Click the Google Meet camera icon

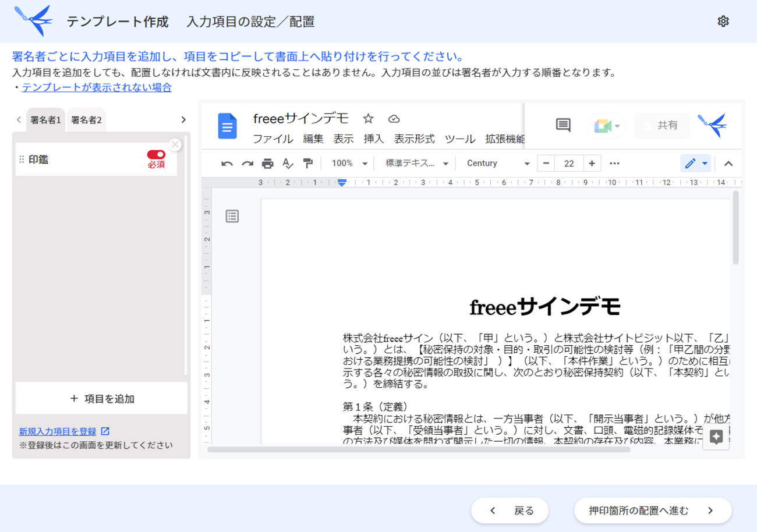[x=602, y=126]
